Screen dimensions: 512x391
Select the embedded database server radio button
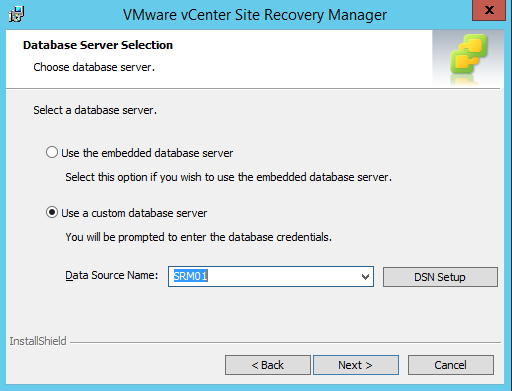point(52,152)
